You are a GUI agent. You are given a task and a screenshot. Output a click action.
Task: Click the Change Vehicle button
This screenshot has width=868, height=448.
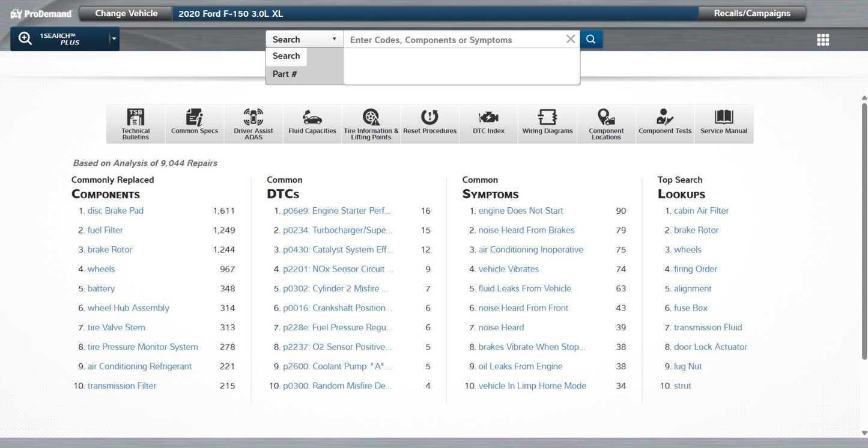[126, 13]
